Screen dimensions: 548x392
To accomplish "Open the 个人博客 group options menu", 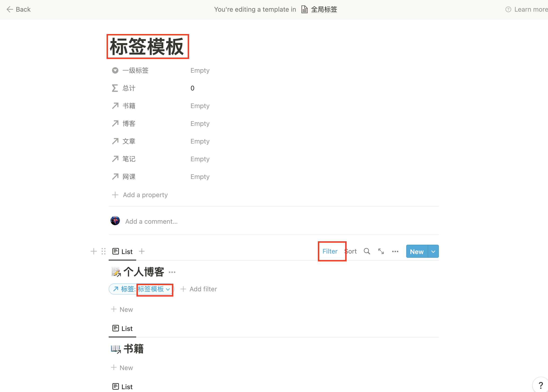I will click(x=172, y=272).
